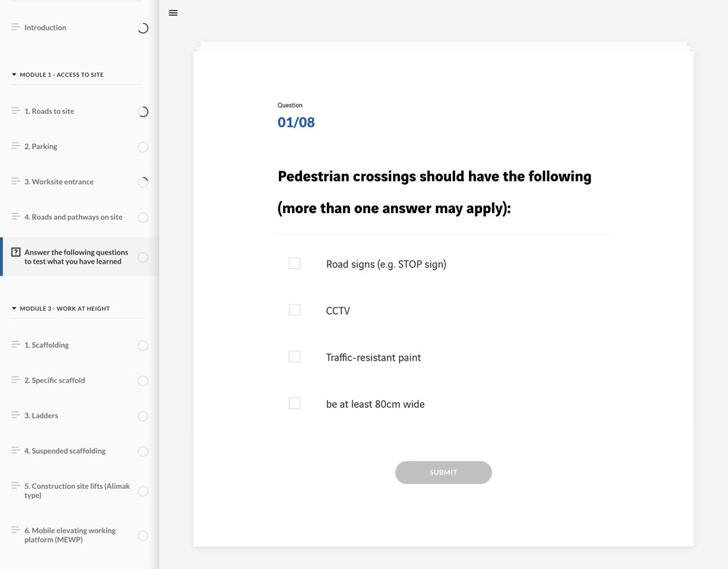
Task: Click Parking progress circle
Action: pos(143,147)
